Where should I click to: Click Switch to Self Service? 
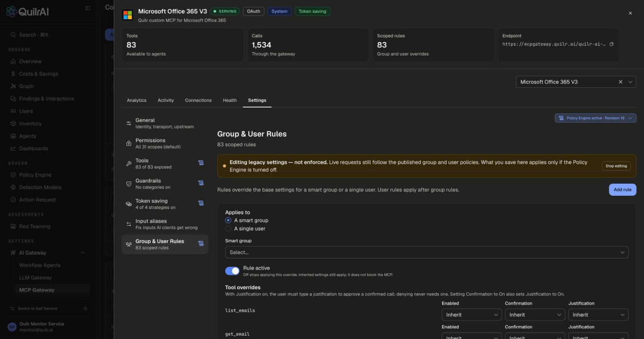[x=37, y=308]
